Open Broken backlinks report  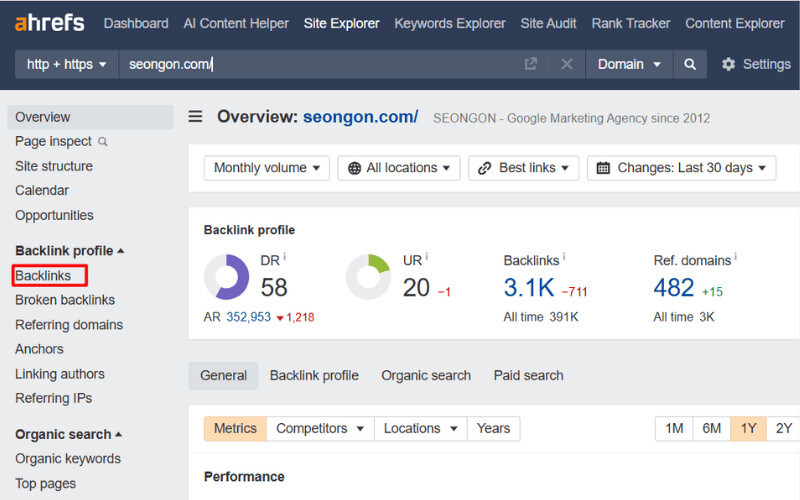click(x=65, y=300)
